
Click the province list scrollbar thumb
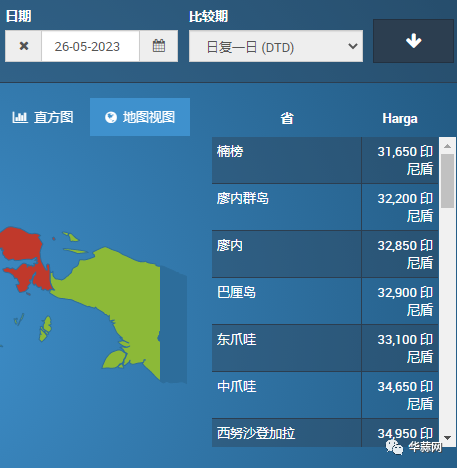(447, 181)
